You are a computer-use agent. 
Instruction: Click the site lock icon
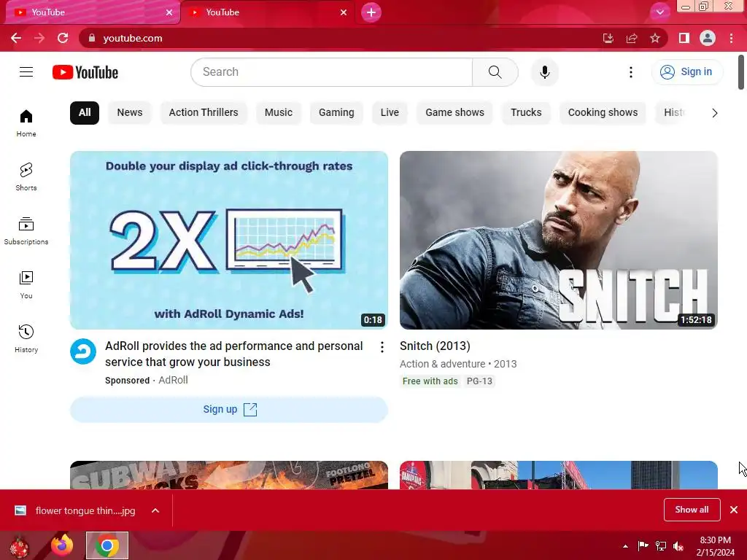92,38
